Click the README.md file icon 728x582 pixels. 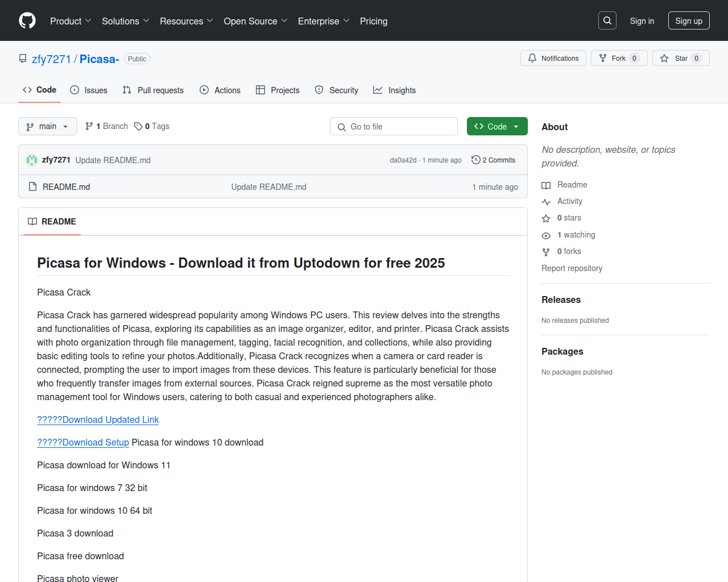(33, 186)
